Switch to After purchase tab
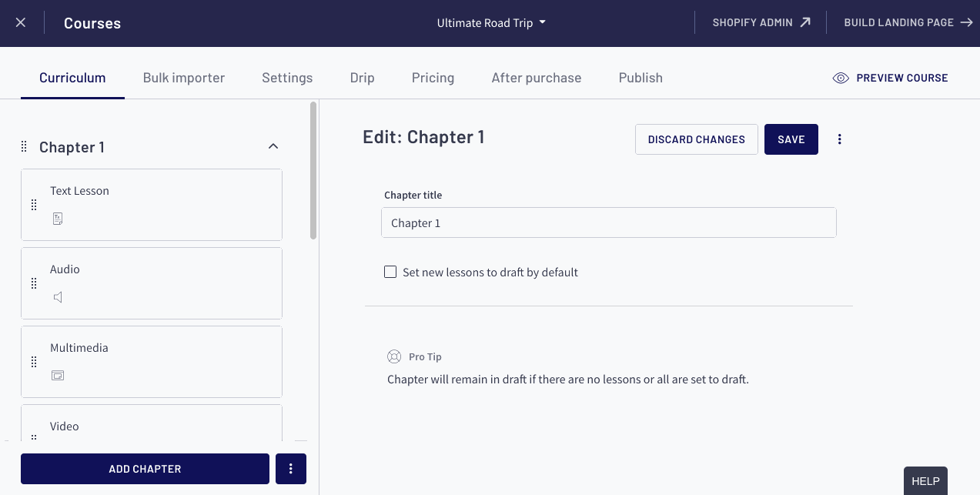 click(x=537, y=78)
